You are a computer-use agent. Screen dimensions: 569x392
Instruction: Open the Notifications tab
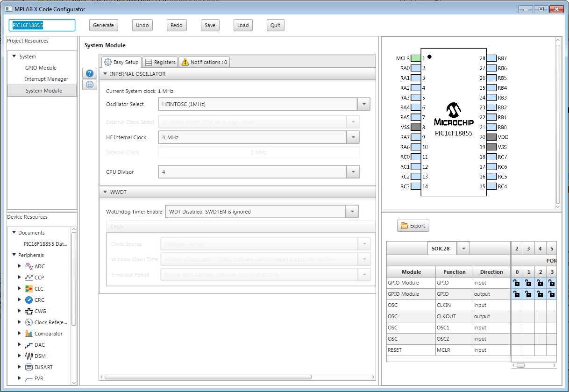204,62
